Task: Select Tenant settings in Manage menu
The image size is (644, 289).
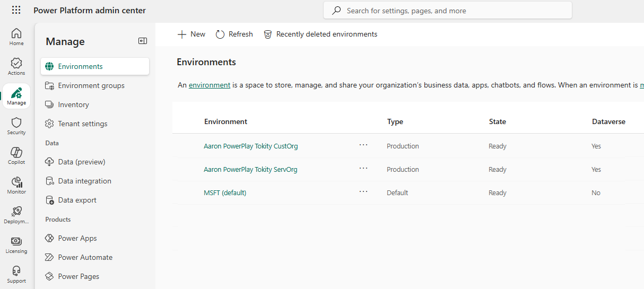Action: click(x=82, y=124)
